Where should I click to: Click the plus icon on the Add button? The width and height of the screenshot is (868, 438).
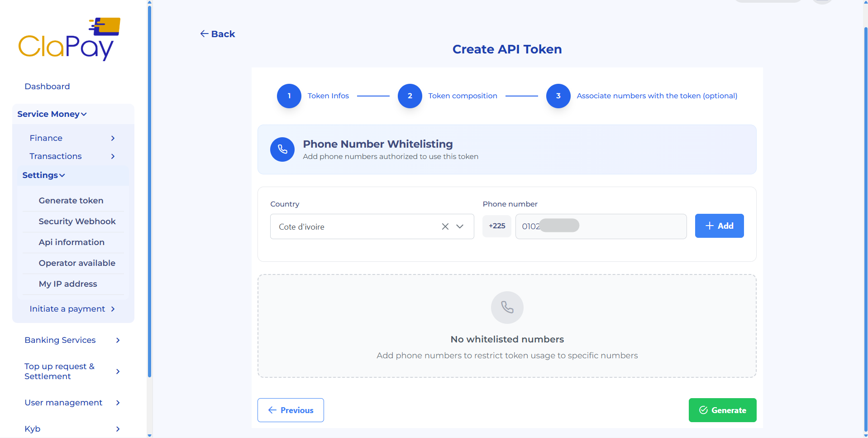pyautogui.click(x=709, y=226)
